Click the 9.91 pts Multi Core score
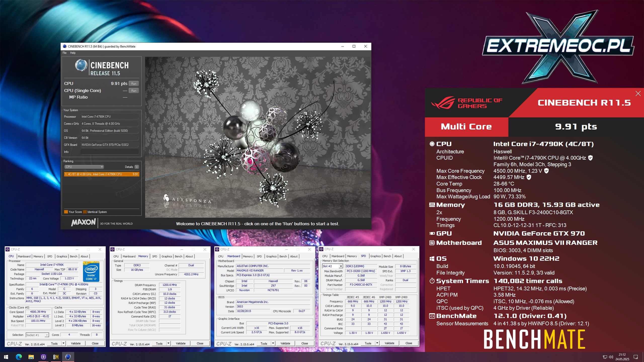The image size is (644, 362). point(576,127)
